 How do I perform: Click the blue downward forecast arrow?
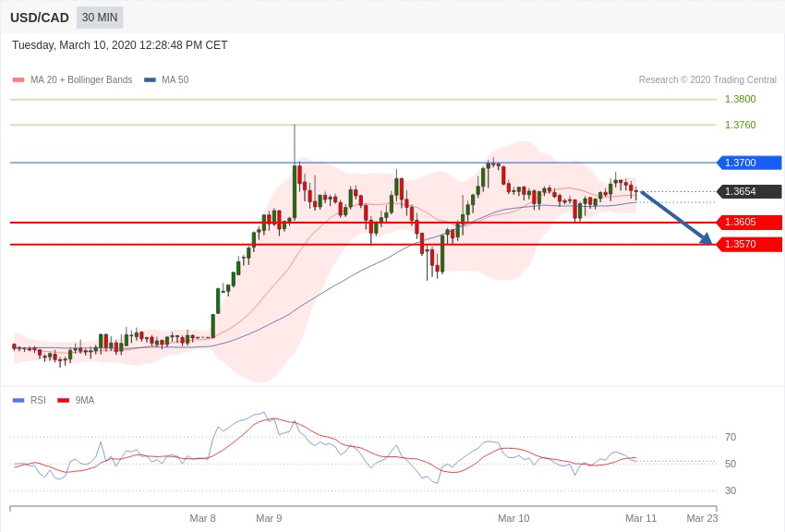[x=676, y=218]
